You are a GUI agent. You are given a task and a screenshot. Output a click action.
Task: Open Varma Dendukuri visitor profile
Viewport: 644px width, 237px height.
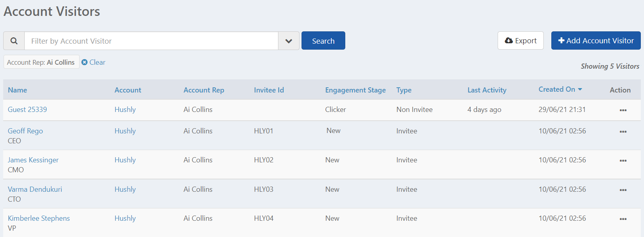(x=35, y=189)
